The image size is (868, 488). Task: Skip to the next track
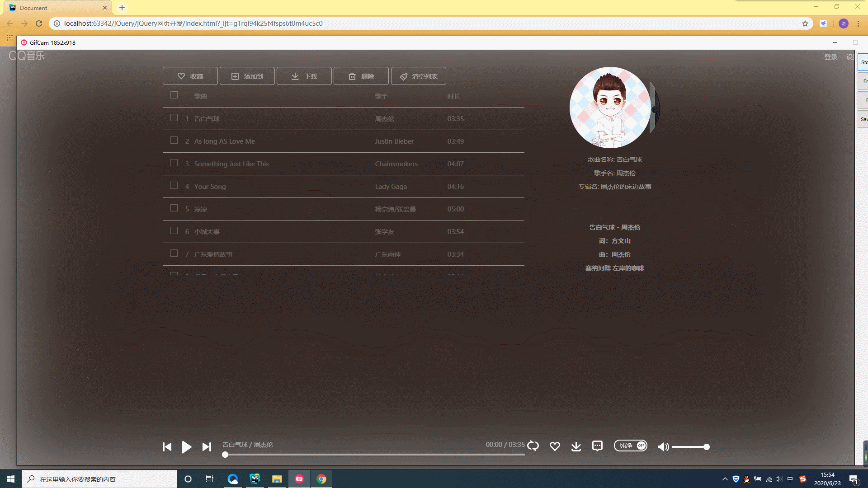pos(207,447)
